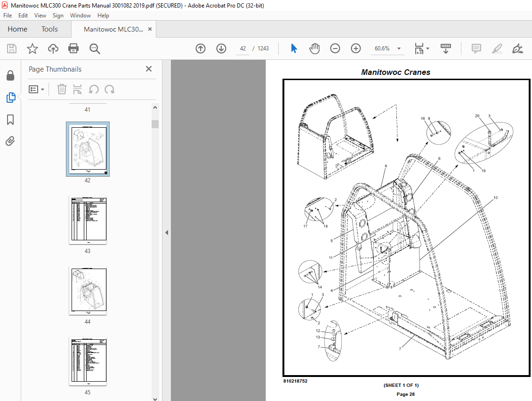Screen dimensions: 532x401
Task: Click the total pages 1243 text
Action: [x=263, y=49]
